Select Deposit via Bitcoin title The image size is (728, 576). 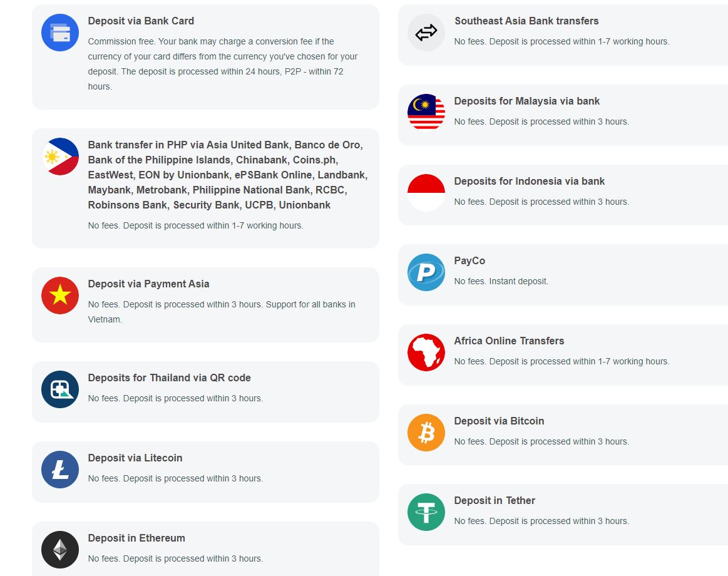pos(499,421)
